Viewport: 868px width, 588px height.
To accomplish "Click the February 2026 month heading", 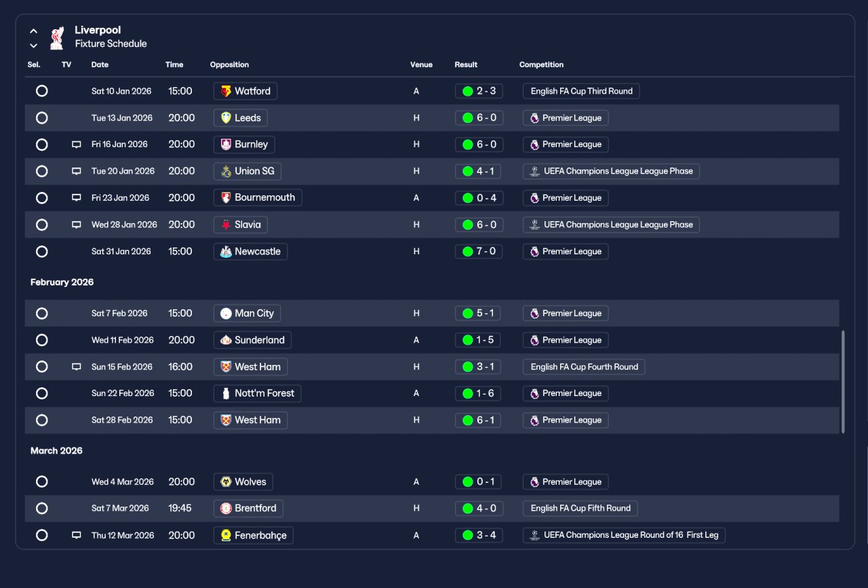I will point(62,282).
